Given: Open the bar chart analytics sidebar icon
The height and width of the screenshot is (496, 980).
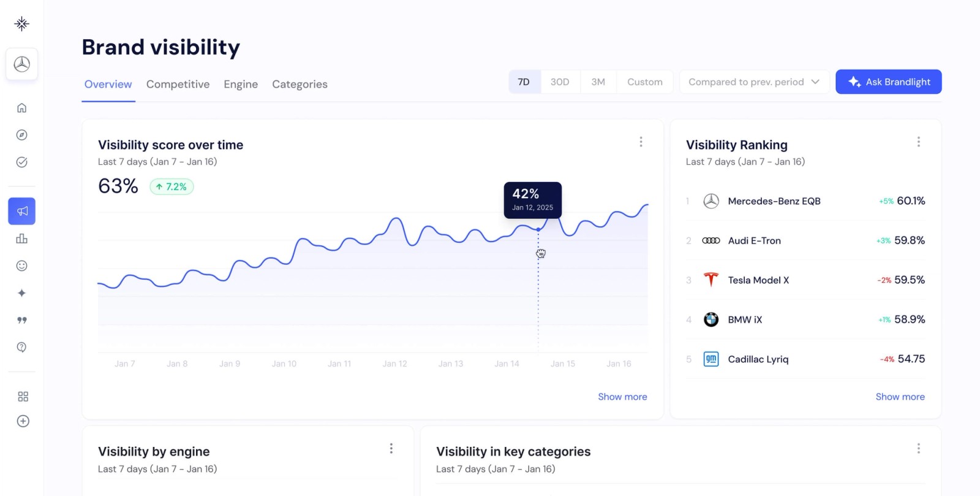Looking at the screenshot, I should (x=22, y=238).
